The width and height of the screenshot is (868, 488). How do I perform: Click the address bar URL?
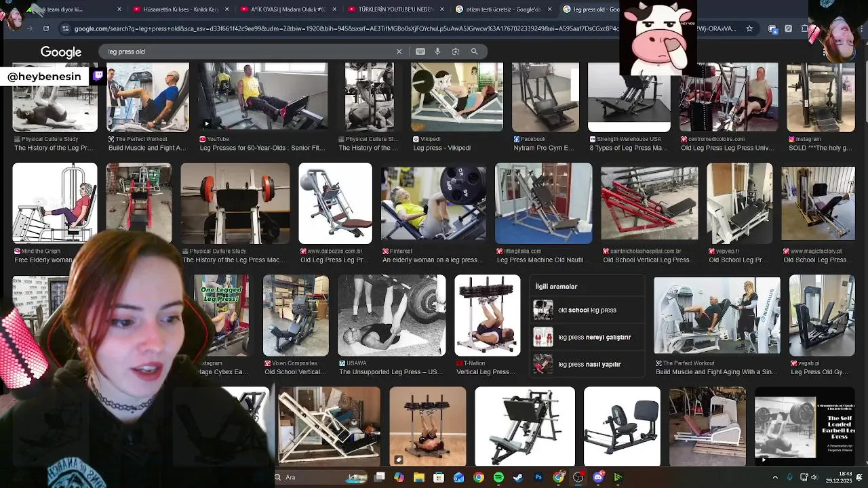click(405, 28)
